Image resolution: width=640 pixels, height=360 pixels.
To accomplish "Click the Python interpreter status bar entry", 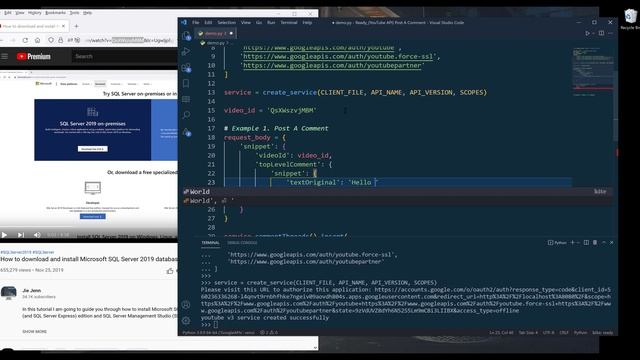I will pos(218,332).
